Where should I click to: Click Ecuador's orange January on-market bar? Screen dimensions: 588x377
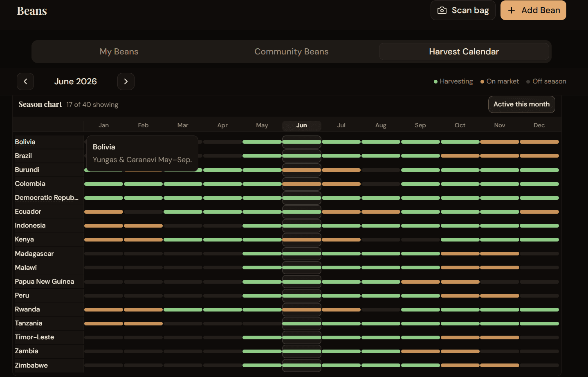click(103, 212)
